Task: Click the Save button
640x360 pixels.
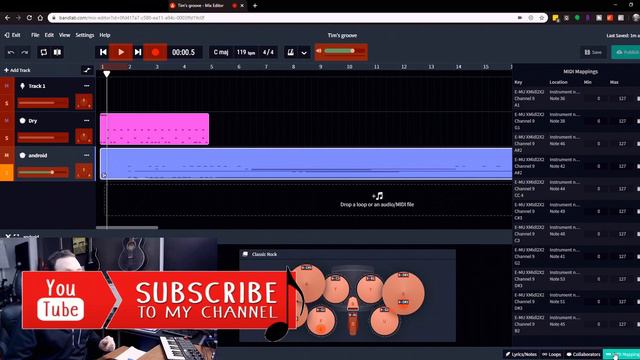Action: click(x=593, y=52)
